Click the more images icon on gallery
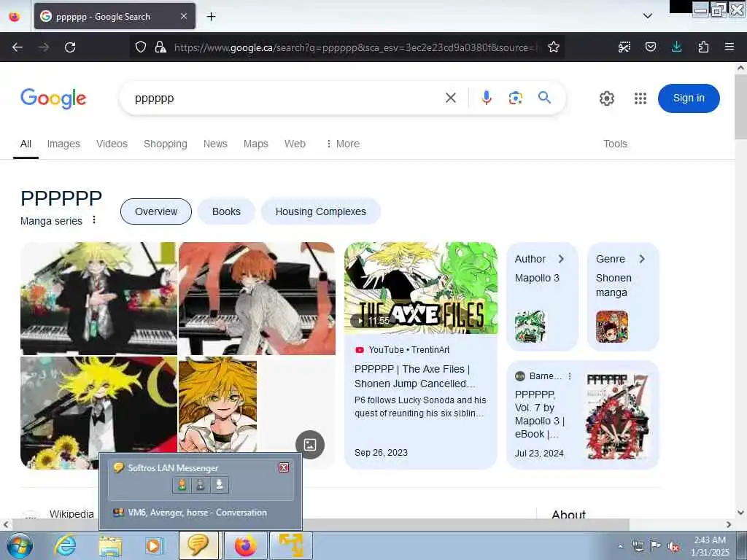The height and width of the screenshot is (560, 747). tap(310, 445)
